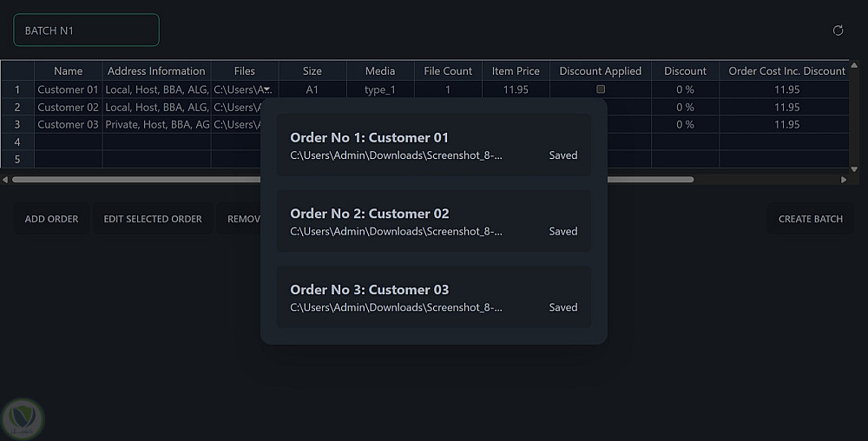Open the Order No 1: Customer 01 entry

(433, 146)
